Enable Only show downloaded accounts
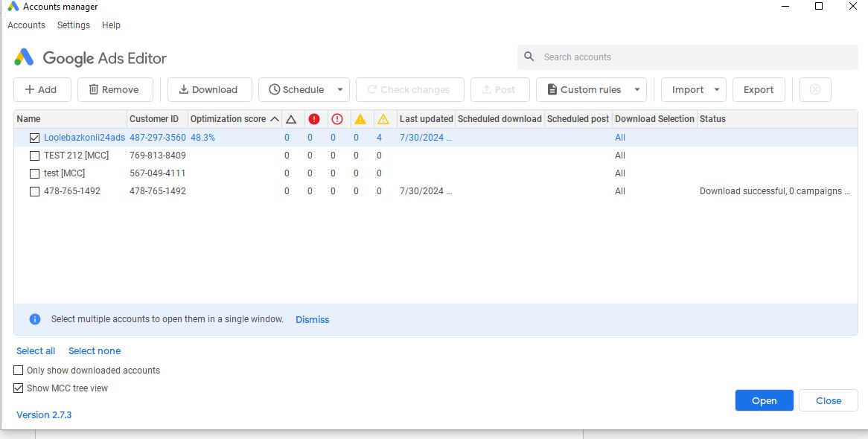 click(x=19, y=371)
